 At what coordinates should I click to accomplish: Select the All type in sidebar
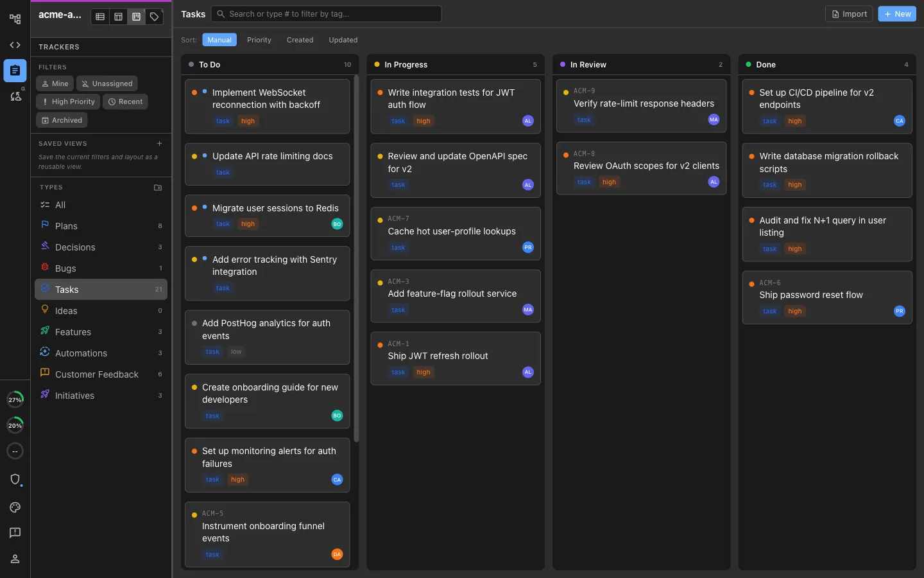pos(101,205)
